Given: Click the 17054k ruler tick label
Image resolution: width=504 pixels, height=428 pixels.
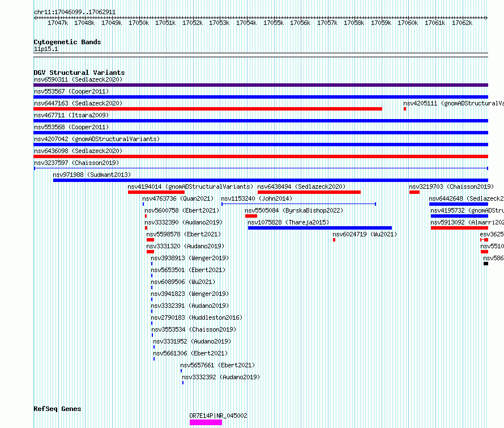Looking at the screenshot, I should (246, 23).
